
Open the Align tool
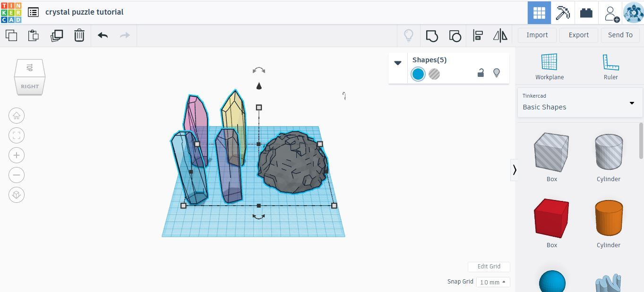[x=478, y=35]
